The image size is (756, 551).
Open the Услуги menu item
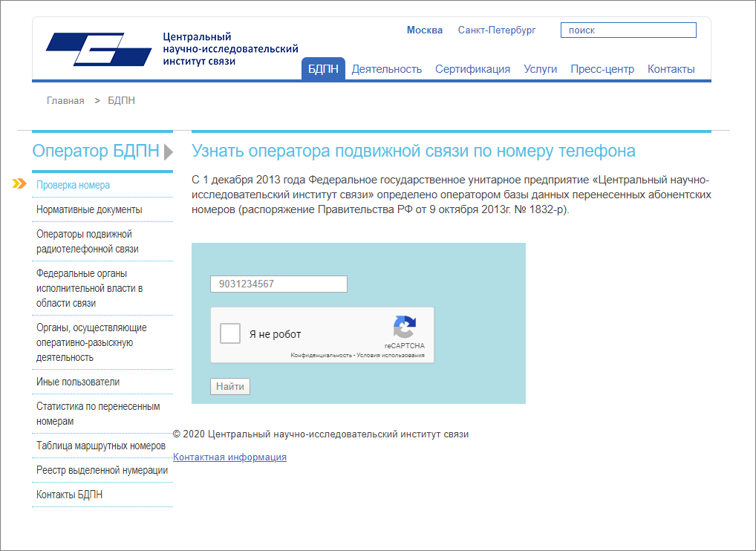[x=540, y=68]
